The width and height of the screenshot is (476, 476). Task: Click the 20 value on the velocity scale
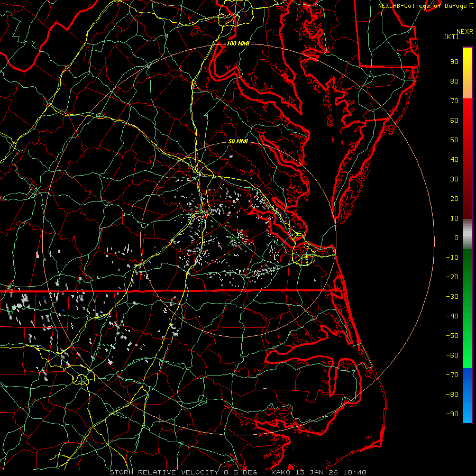(454, 199)
